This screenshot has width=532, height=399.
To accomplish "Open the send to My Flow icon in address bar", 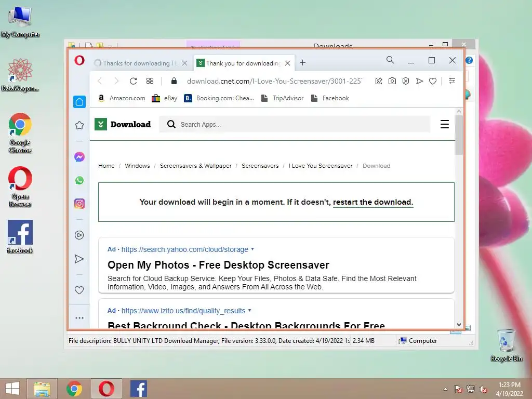I will (419, 81).
